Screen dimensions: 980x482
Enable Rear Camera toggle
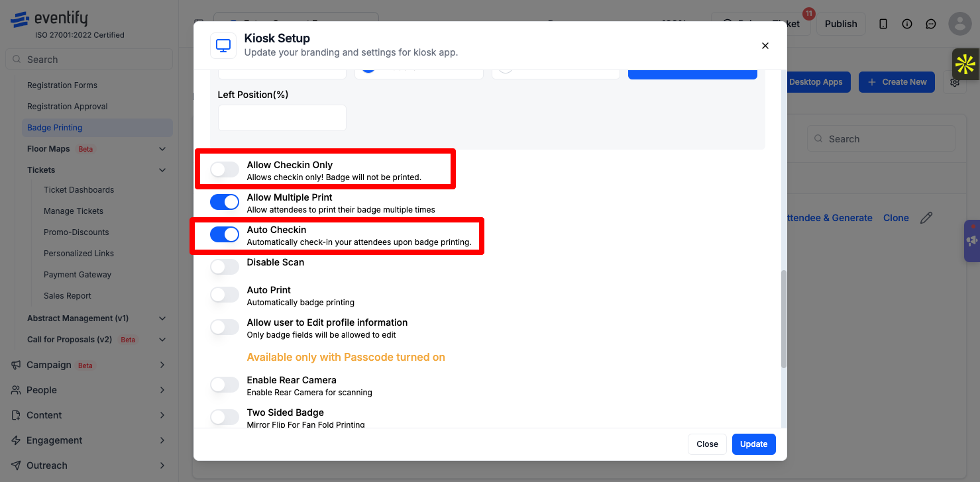pos(225,385)
